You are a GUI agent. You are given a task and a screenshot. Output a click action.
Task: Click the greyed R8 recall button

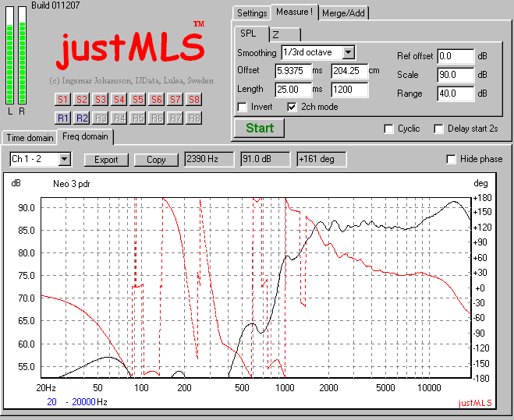194,118
